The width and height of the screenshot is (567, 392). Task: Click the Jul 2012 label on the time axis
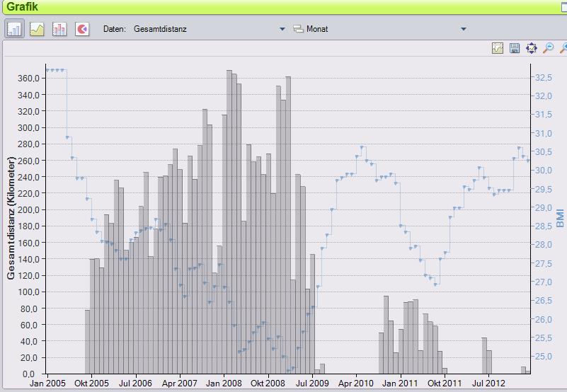click(x=488, y=384)
